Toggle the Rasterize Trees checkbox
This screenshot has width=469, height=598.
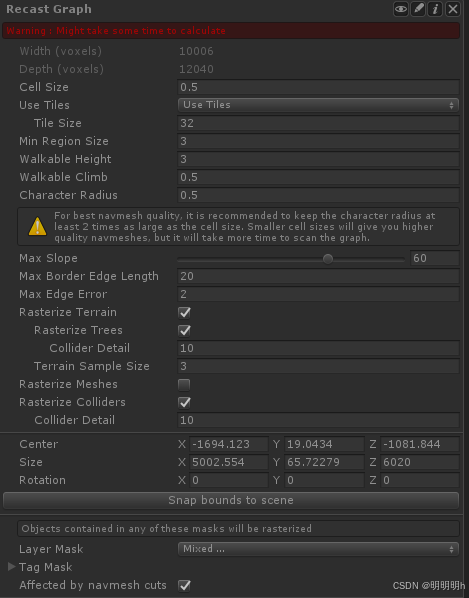(184, 330)
